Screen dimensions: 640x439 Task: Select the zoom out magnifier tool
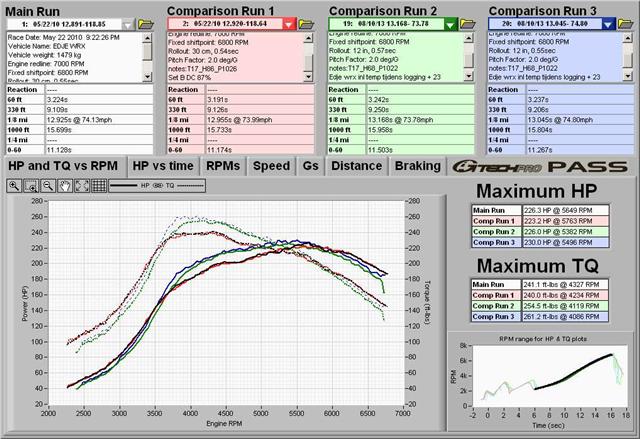click(48, 186)
